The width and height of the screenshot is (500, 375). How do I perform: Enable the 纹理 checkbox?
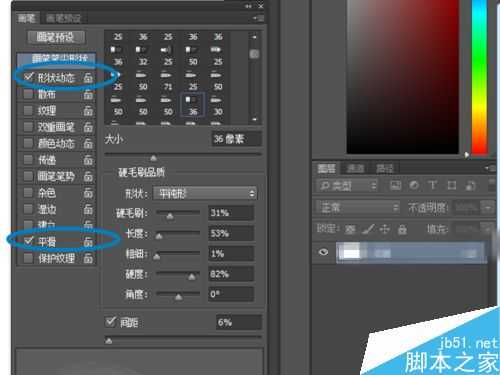click(29, 110)
